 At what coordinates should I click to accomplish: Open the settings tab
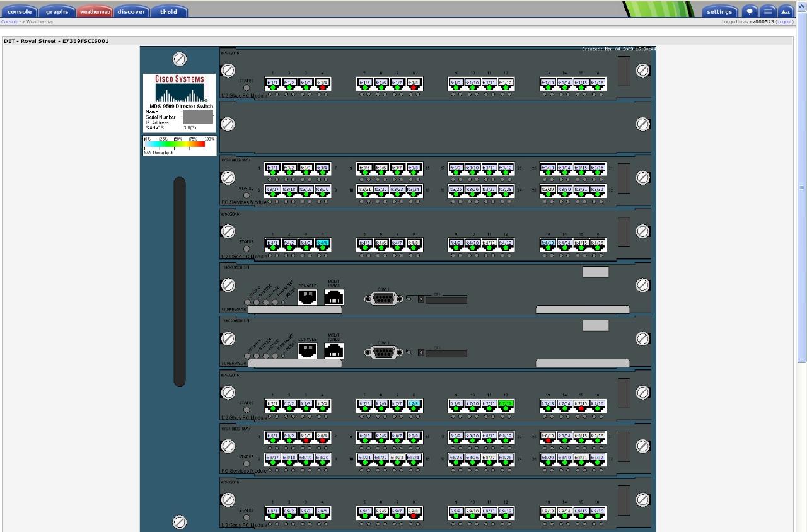(x=719, y=11)
